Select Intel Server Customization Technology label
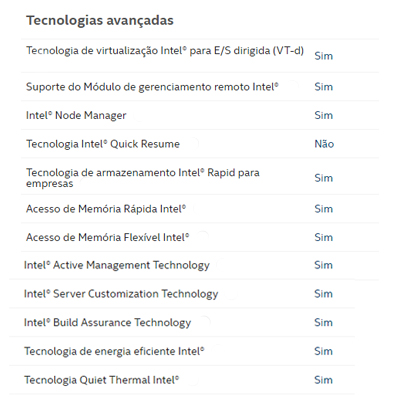This screenshot has width=400, height=400. [x=121, y=294]
